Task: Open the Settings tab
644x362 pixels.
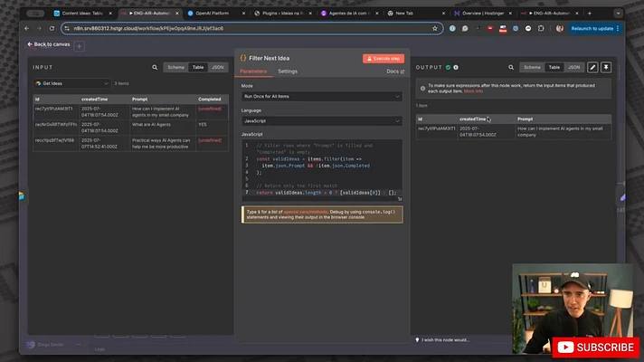Action: (x=288, y=71)
